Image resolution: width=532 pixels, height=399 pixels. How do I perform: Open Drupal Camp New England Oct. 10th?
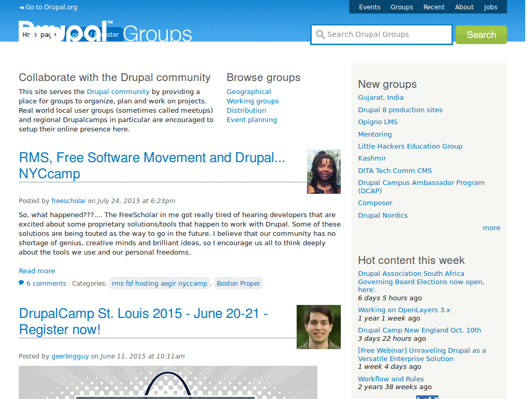tap(419, 330)
